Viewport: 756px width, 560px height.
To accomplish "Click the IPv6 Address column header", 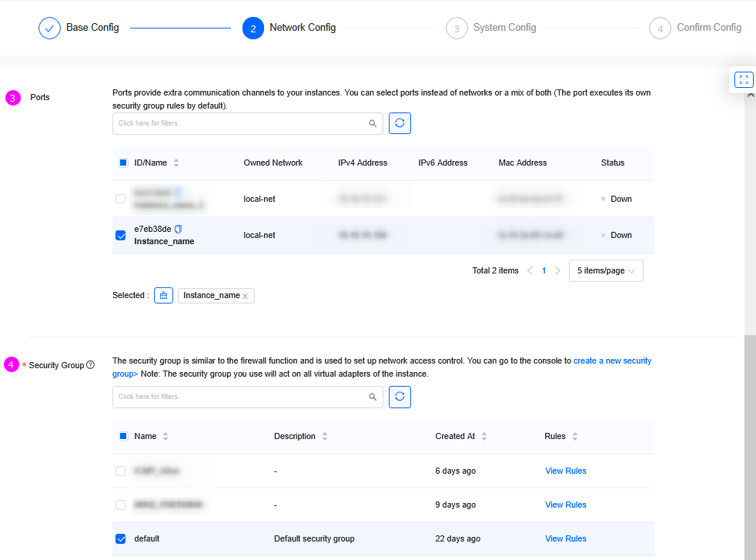I will 443,163.
